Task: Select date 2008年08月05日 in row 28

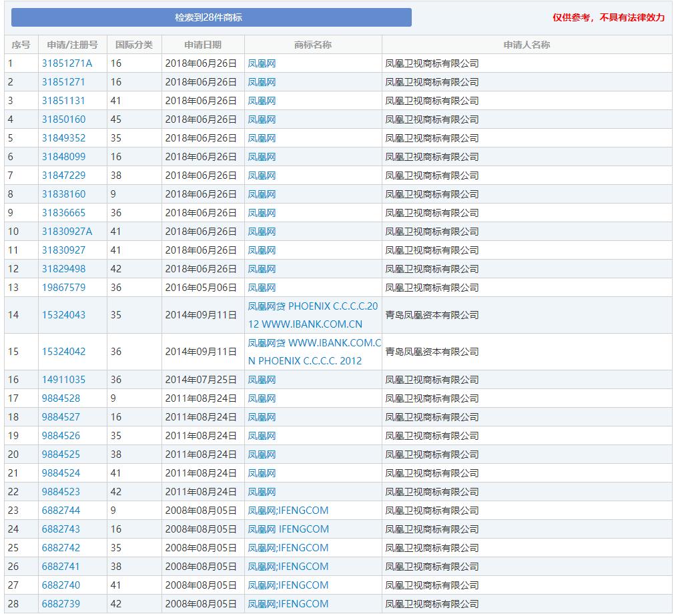Action: coord(201,604)
